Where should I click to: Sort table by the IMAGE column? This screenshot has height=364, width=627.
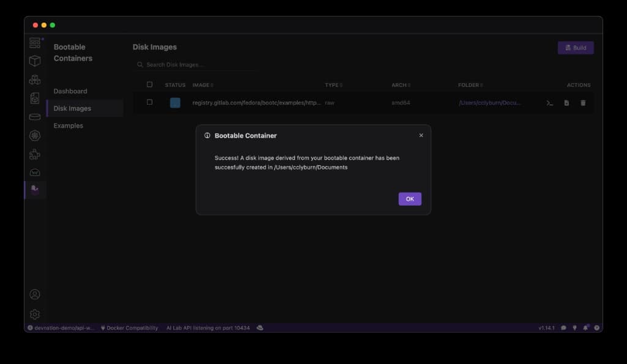click(x=203, y=85)
